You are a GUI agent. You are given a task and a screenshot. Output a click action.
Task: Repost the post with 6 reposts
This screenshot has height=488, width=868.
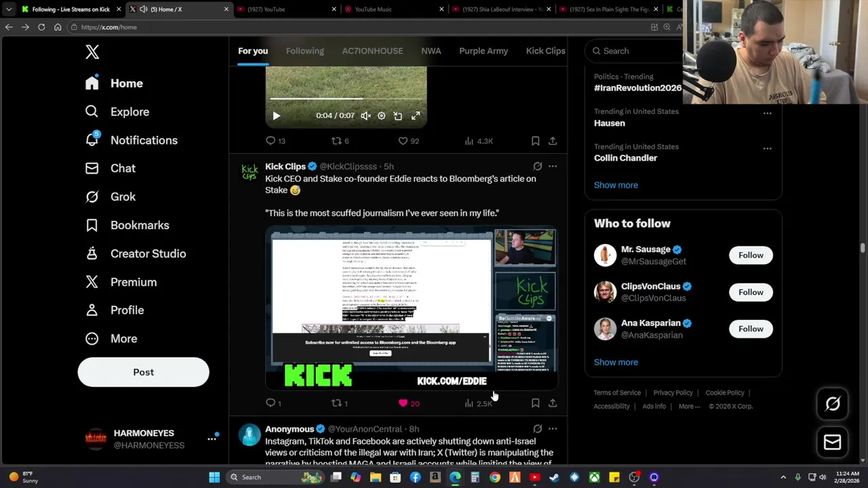pyautogui.click(x=340, y=141)
